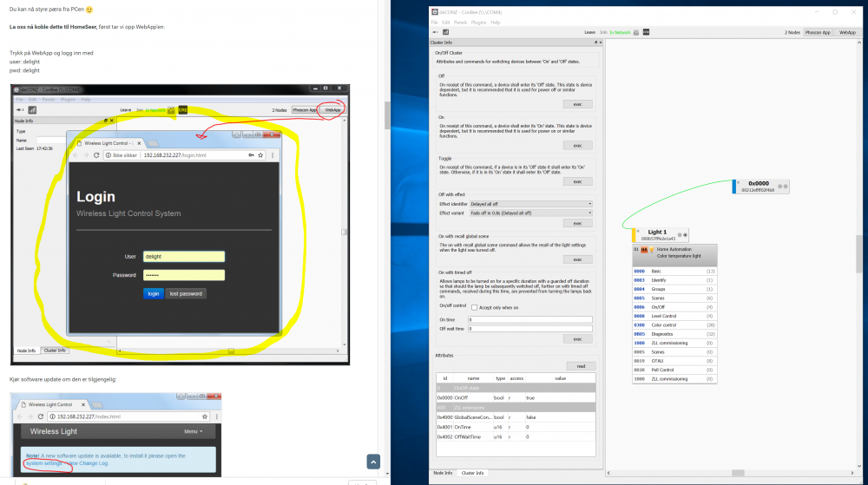The width and height of the screenshot is (868, 485).
Task: Click the orange HA profile icon on Light 1
Action: [645, 250]
